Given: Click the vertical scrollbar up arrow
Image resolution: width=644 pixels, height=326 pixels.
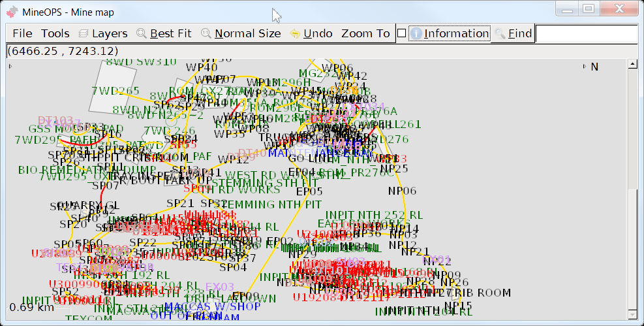Looking at the screenshot, I should coord(632,64).
